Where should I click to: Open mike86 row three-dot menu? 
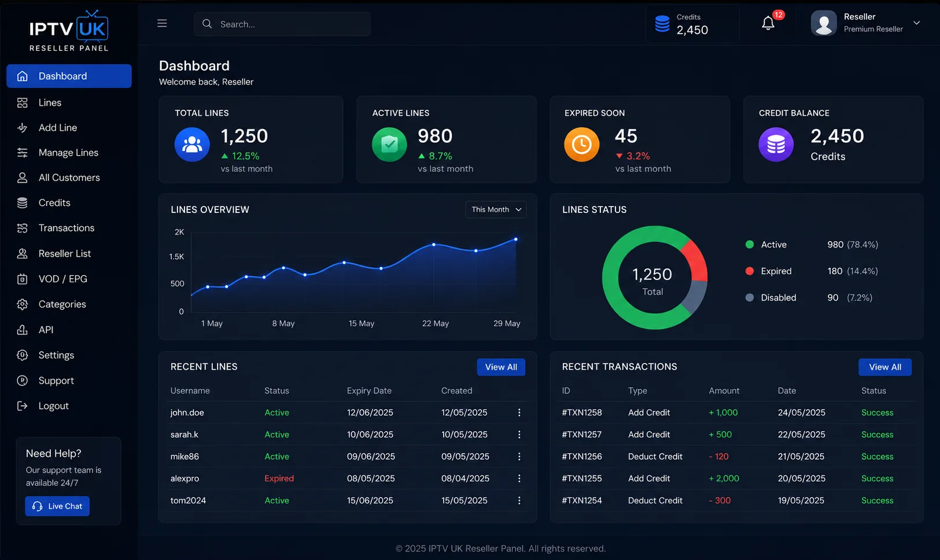pos(519,456)
